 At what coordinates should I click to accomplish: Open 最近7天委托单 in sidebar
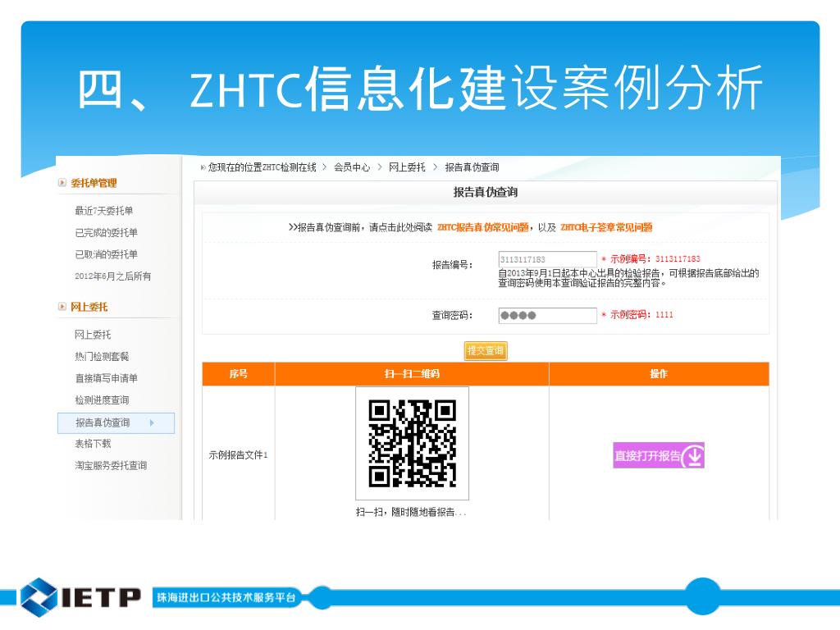coord(104,211)
